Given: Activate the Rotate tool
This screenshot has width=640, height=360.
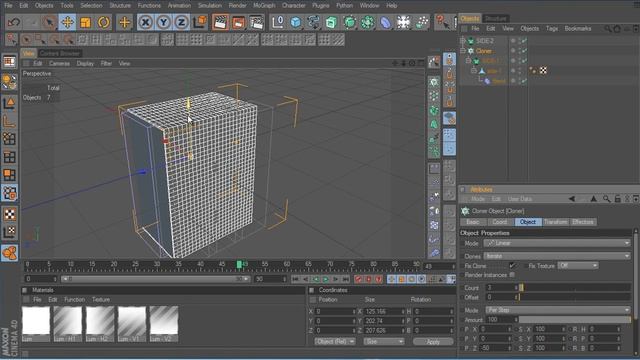Looking at the screenshot, I should click(x=103, y=22).
